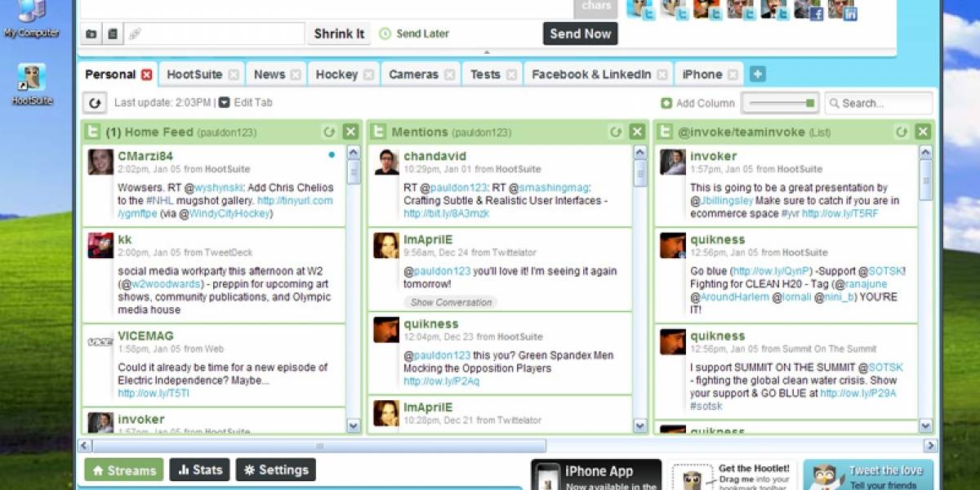Open the Stats view
Screen dimensions: 980x490
click(199, 470)
